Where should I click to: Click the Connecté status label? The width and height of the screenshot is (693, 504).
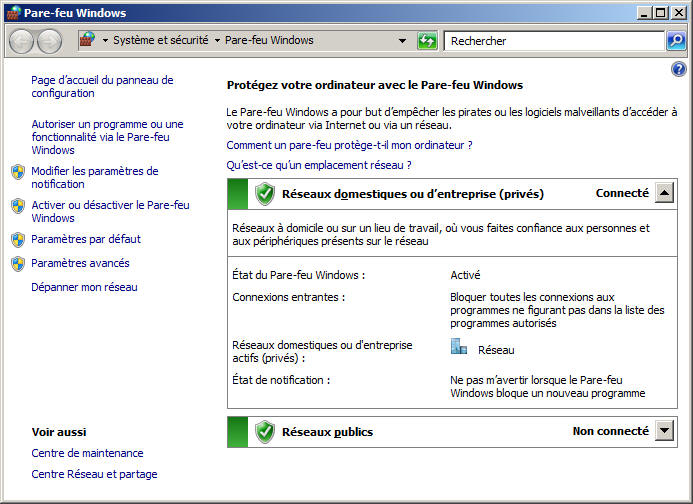622,193
